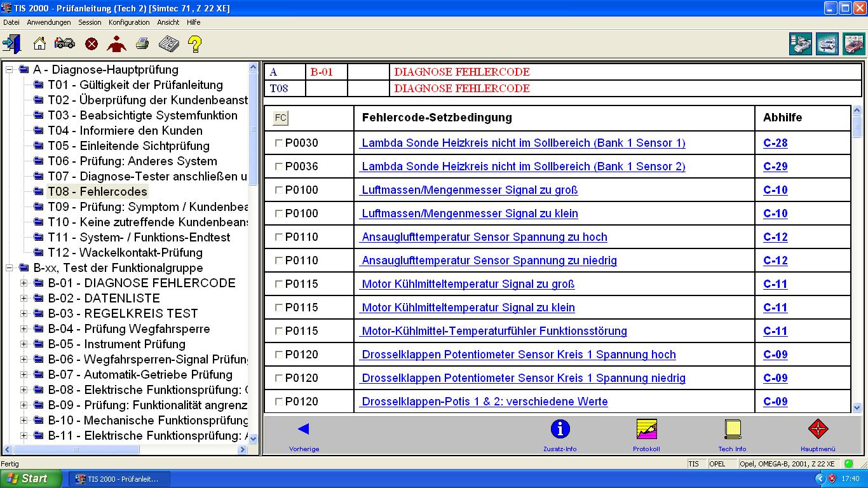Open link Luftmassen/Mengenmesser Signal zu groß
This screenshot has height=488, width=868.
tap(470, 190)
